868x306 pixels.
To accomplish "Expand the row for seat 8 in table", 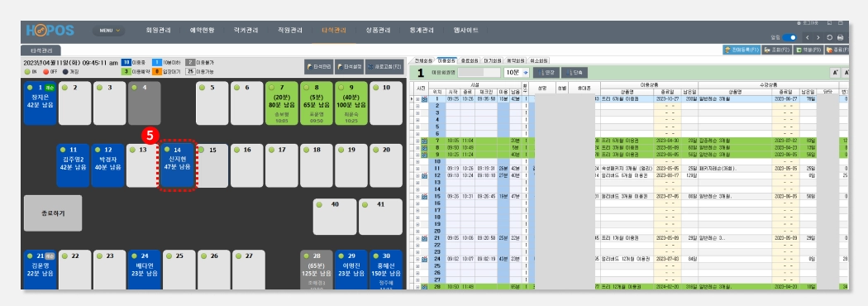I will point(417,148).
